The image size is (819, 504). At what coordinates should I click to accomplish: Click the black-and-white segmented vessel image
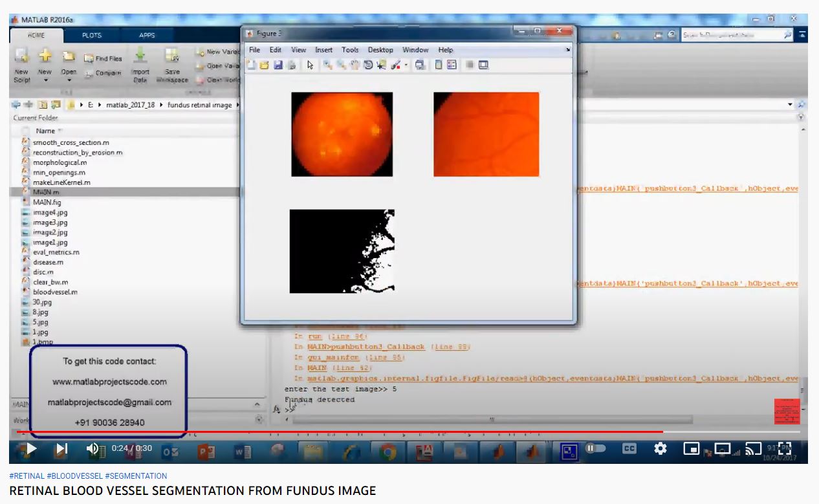[342, 251]
